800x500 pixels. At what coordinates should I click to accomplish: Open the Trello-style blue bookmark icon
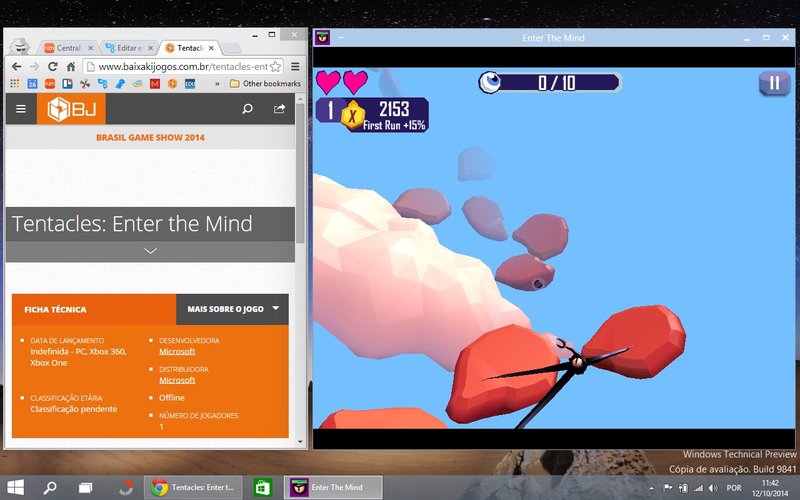[67, 84]
